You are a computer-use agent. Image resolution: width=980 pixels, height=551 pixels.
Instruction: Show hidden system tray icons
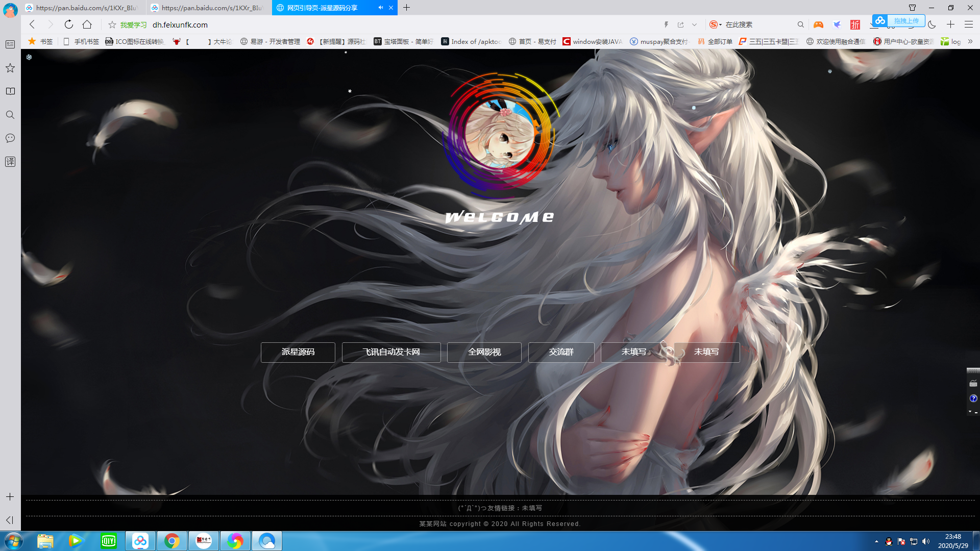click(x=876, y=541)
